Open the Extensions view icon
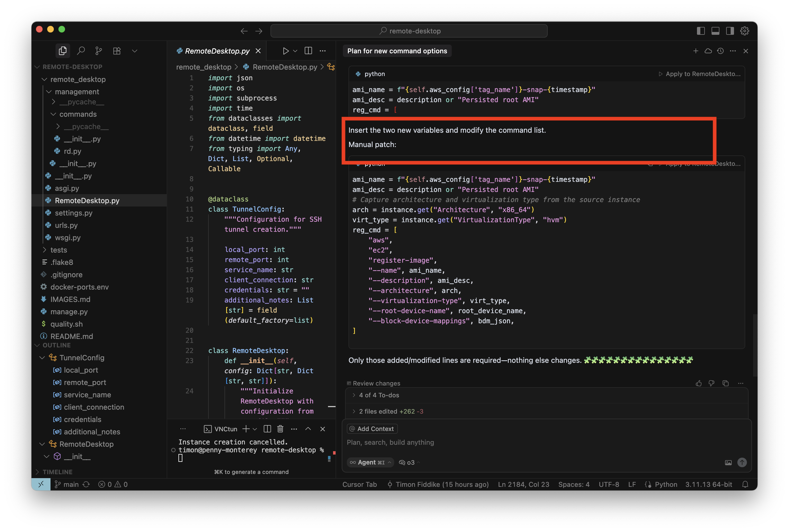The image size is (789, 532). (117, 51)
